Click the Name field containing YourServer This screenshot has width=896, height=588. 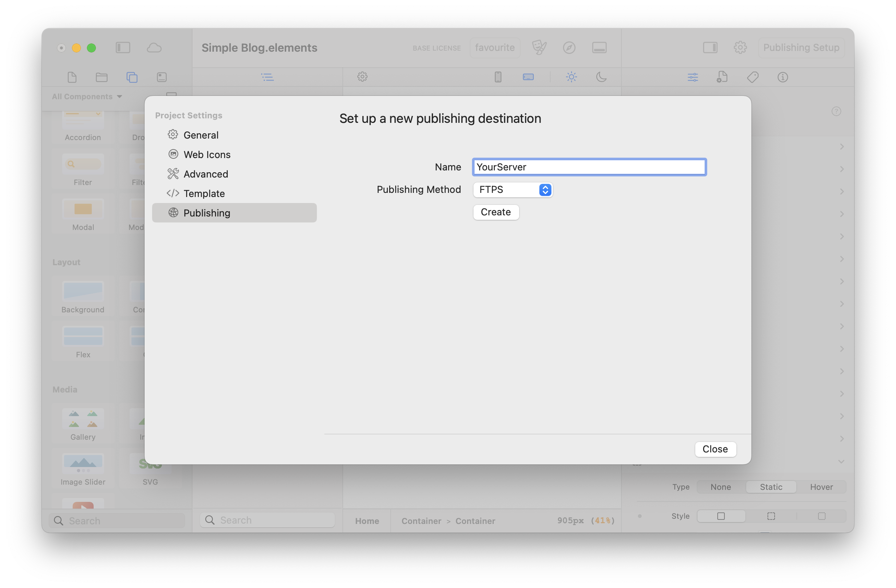tap(589, 167)
